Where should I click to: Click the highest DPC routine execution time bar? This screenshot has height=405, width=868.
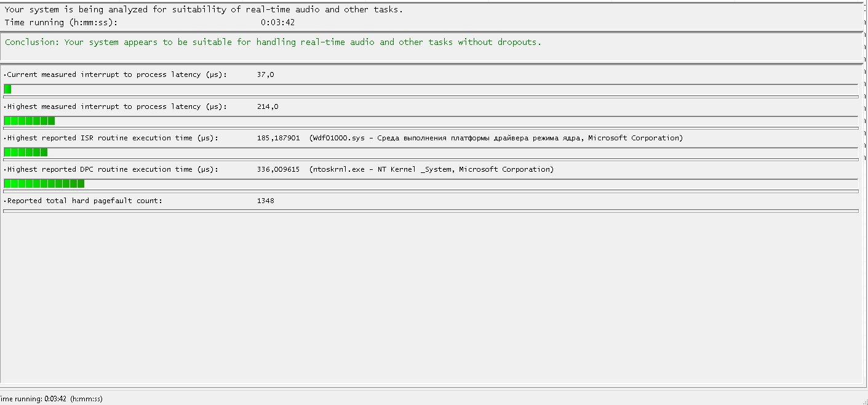pos(431,183)
